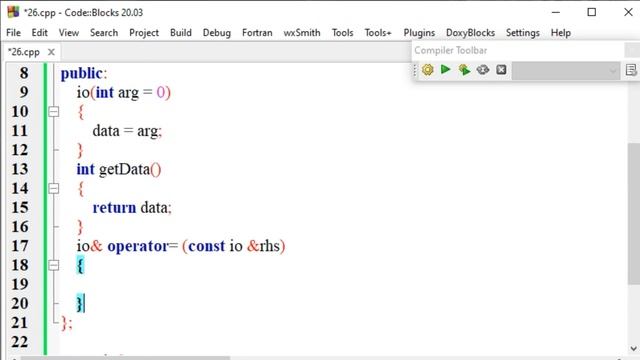Click the icon right of build target dropdown
Image resolution: width=640 pixels, height=360 pixels.
pyautogui.click(x=631, y=70)
